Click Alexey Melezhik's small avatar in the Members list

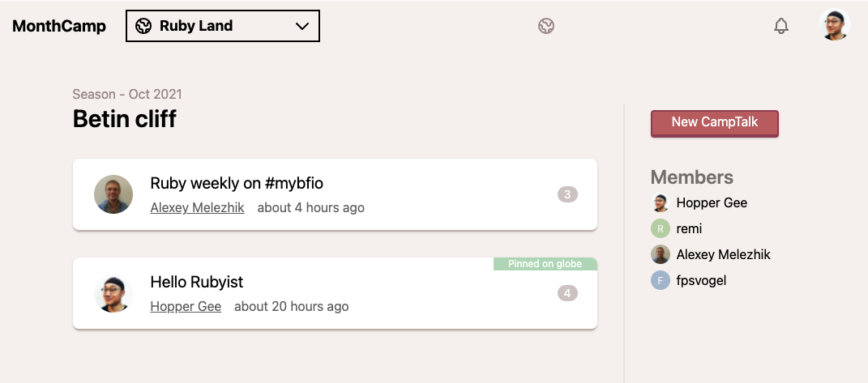tap(661, 254)
